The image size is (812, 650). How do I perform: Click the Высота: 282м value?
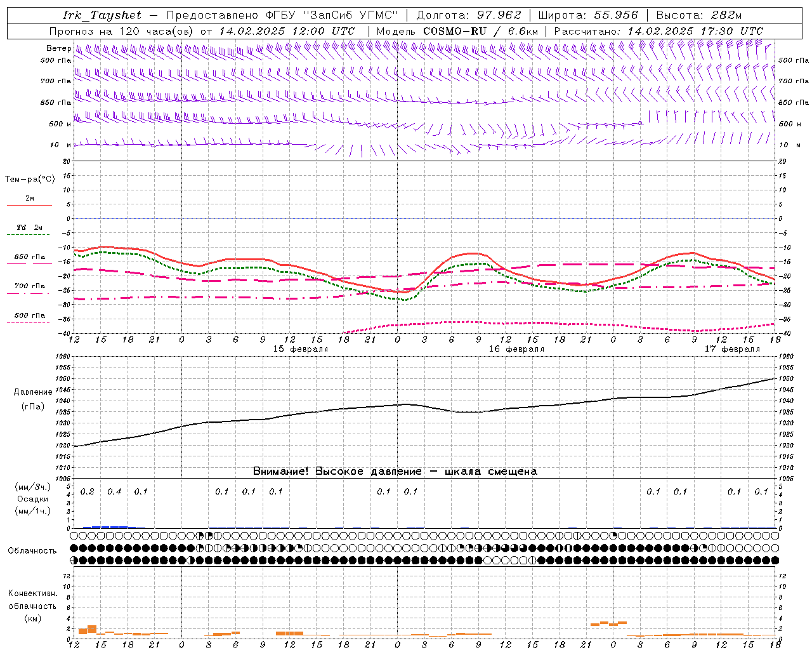[699, 15]
